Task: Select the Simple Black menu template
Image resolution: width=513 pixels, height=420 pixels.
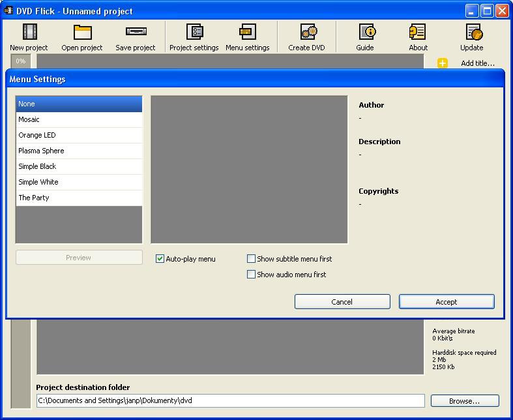Action: coord(79,166)
